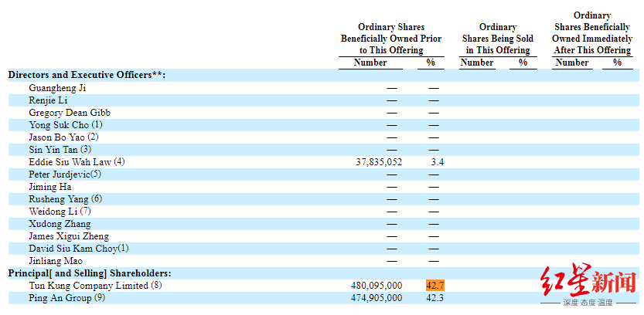Select Peter Jurdjevic(5)
Screen dimensions: 644x315
tap(65, 174)
